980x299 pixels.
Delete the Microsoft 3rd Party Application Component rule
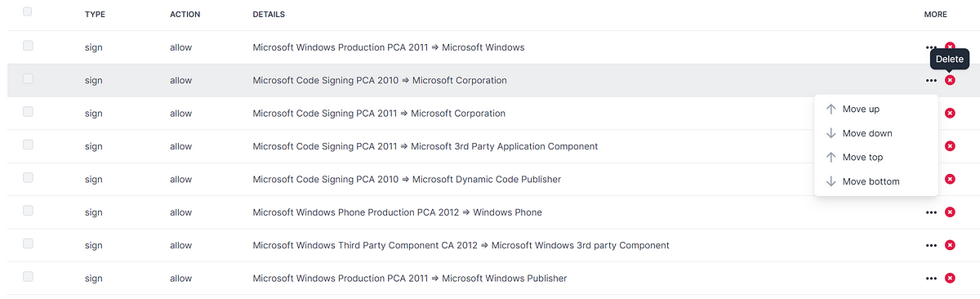tap(950, 146)
